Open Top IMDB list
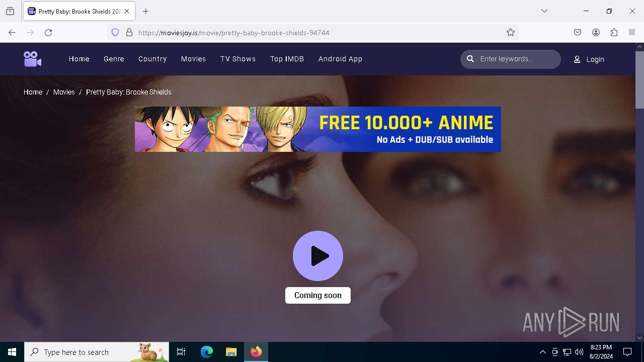Image resolution: width=644 pixels, height=362 pixels. coord(287,59)
